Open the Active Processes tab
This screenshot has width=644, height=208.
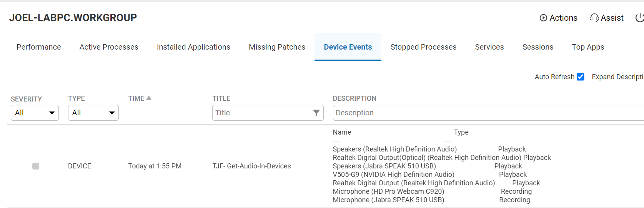click(109, 47)
